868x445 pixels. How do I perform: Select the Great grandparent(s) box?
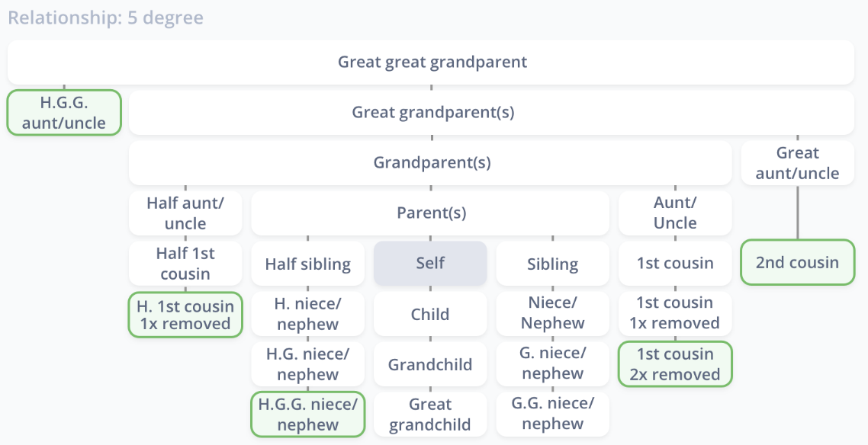coord(491,113)
